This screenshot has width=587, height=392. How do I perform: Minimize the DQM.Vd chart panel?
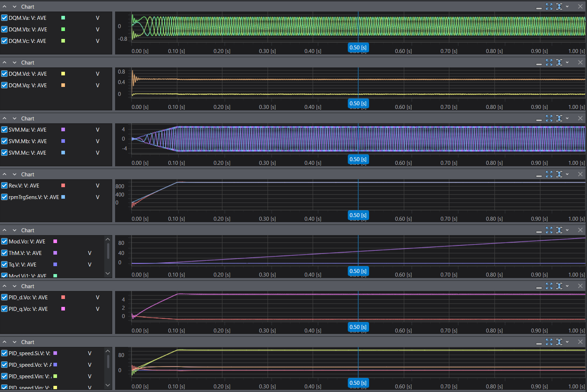click(539, 63)
